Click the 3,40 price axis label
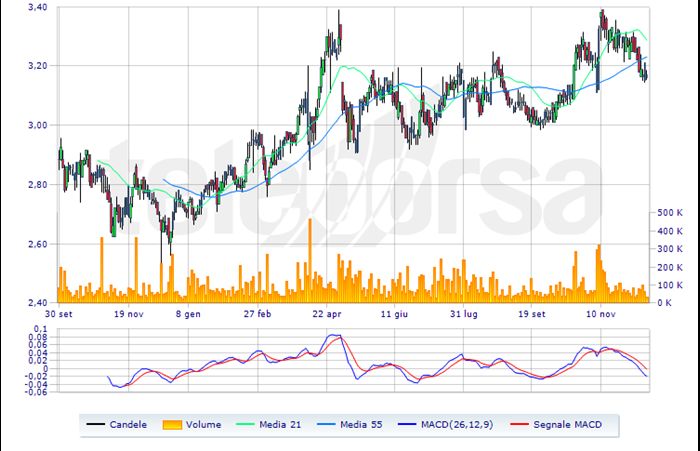The image size is (700, 451). [36, 7]
